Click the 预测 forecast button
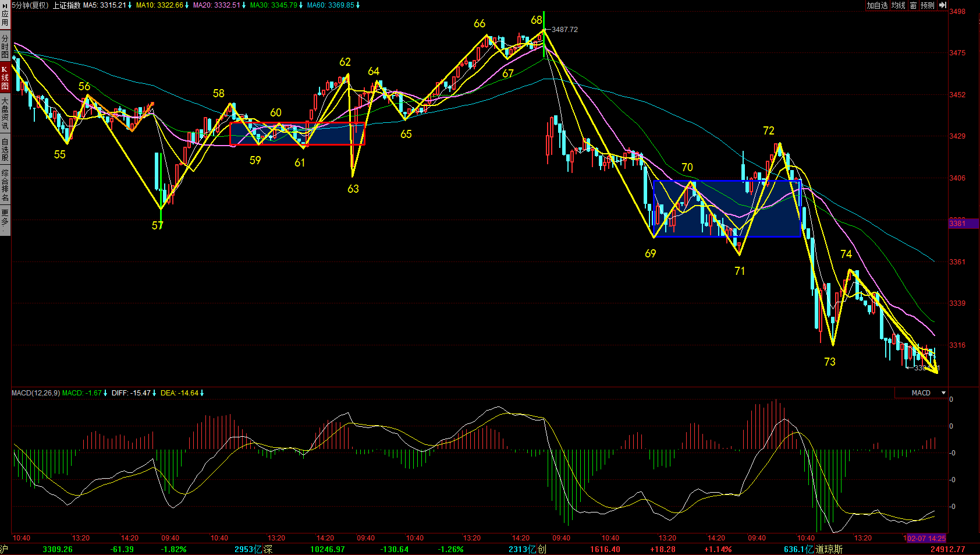980x555 pixels. pos(928,5)
